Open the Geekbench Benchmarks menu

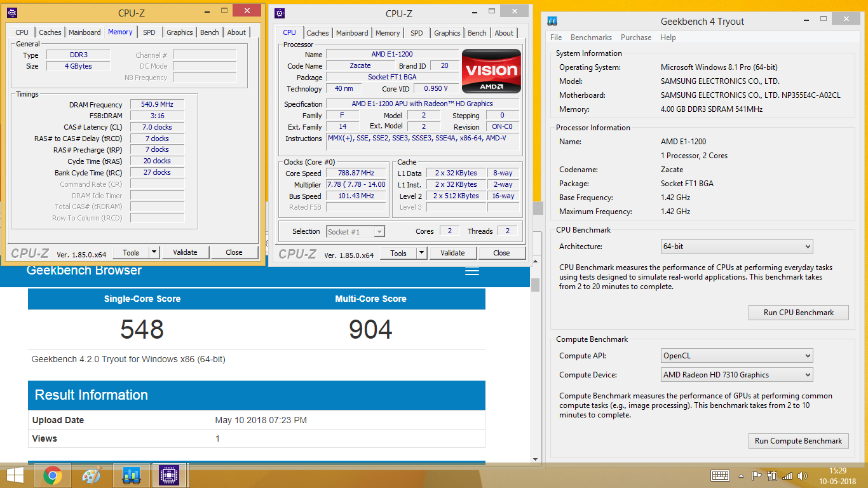click(591, 37)
